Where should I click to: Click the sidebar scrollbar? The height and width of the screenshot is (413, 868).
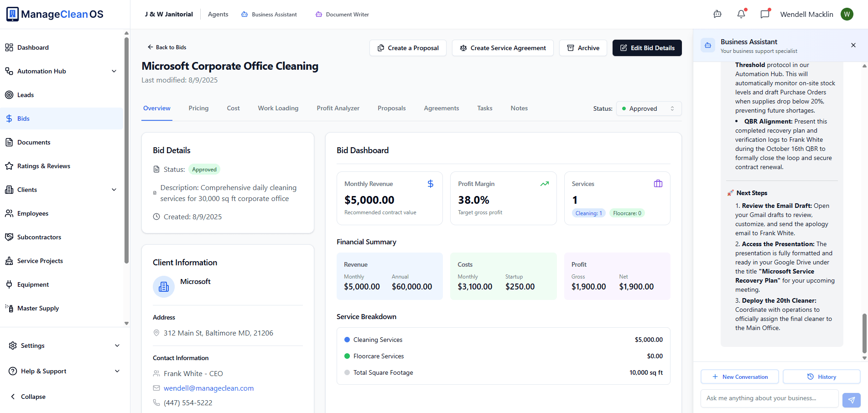click(126, 150)
